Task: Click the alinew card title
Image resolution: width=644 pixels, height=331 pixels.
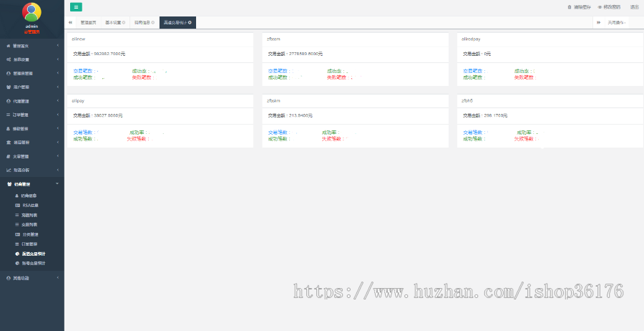Action: tap(79, 39)
